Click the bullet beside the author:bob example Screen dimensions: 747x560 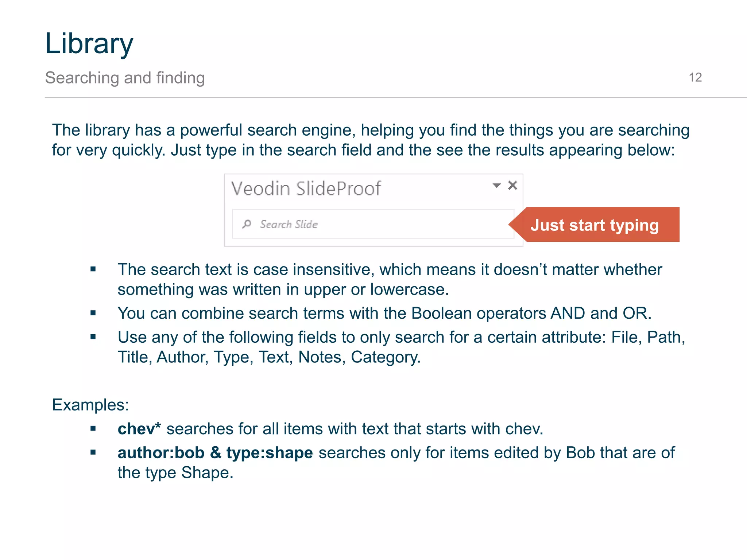(x=93, y=453)
